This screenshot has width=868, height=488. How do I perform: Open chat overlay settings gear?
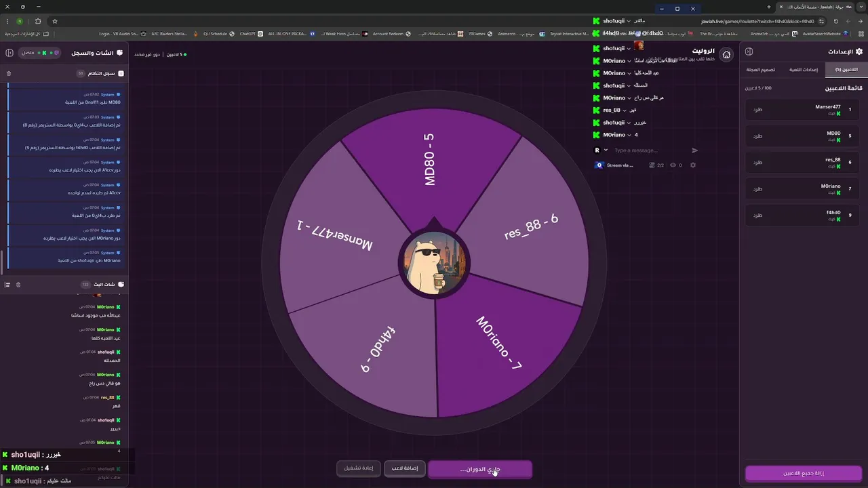tap(693, 165)
